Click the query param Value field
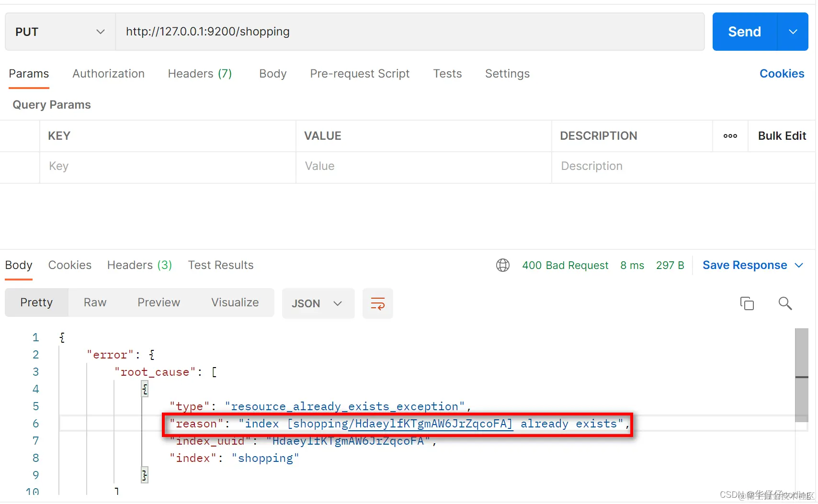 (423, 166)
